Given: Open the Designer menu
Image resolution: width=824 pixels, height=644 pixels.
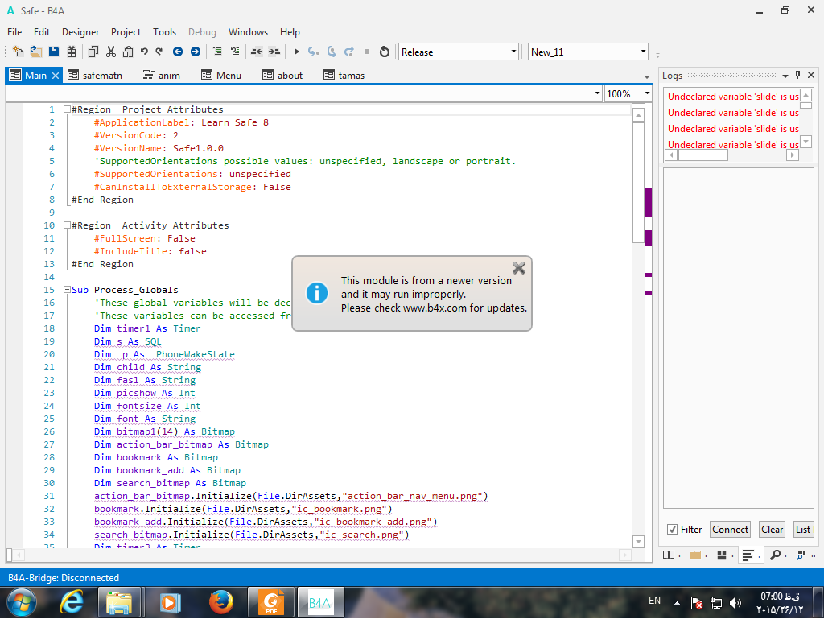Looking at the screenshot, I should tap(80, 32).
